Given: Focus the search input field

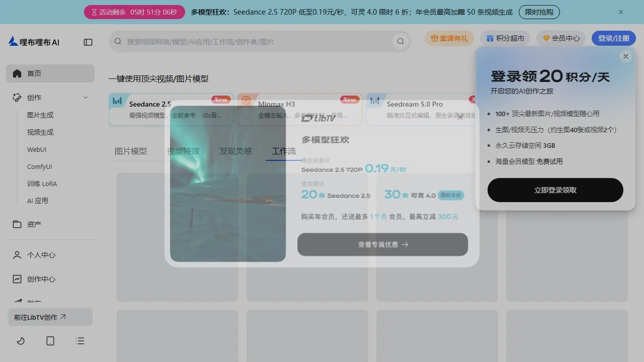Looking at the screenshot, I should 257,41.
